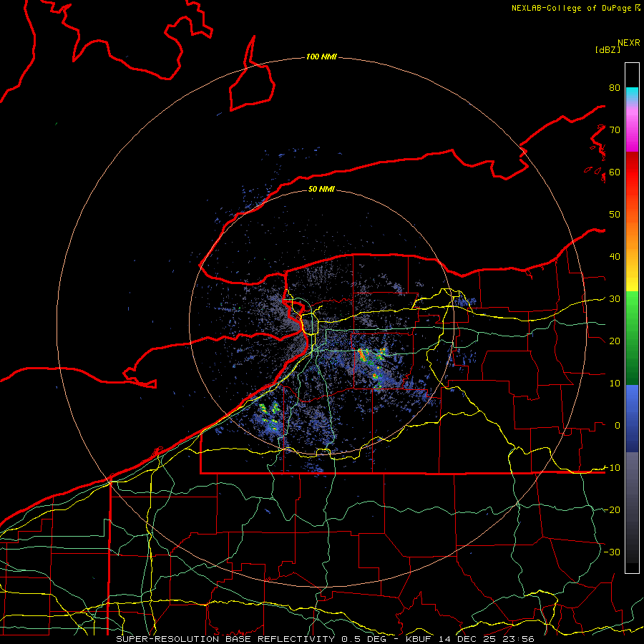Click the 50 dBZ scale label
Screen dimensions: 644x644
(x=615, y=215)
